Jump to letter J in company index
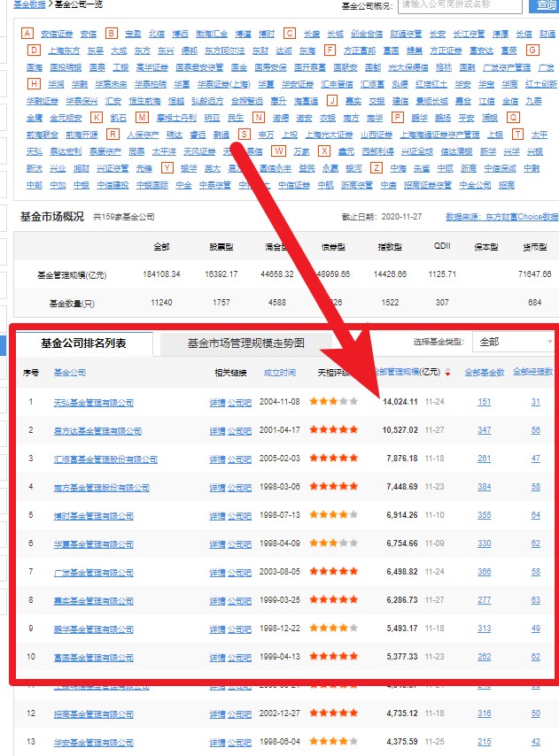 (332, 100)
